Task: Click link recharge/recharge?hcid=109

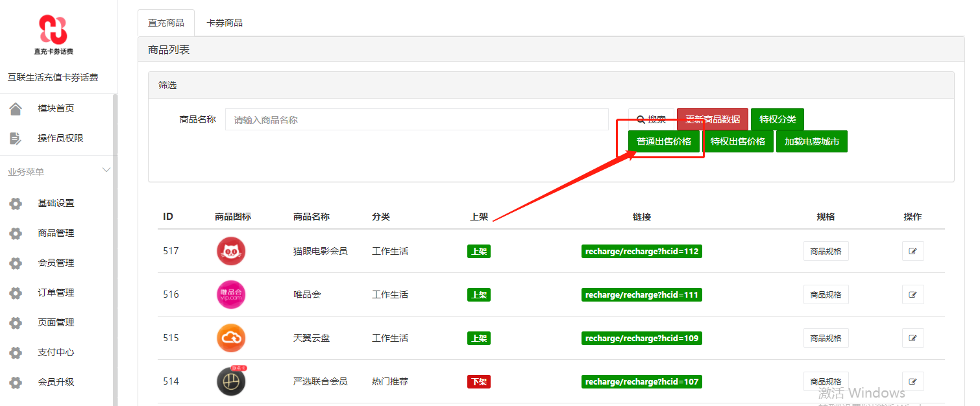Action: click(642, 339)
